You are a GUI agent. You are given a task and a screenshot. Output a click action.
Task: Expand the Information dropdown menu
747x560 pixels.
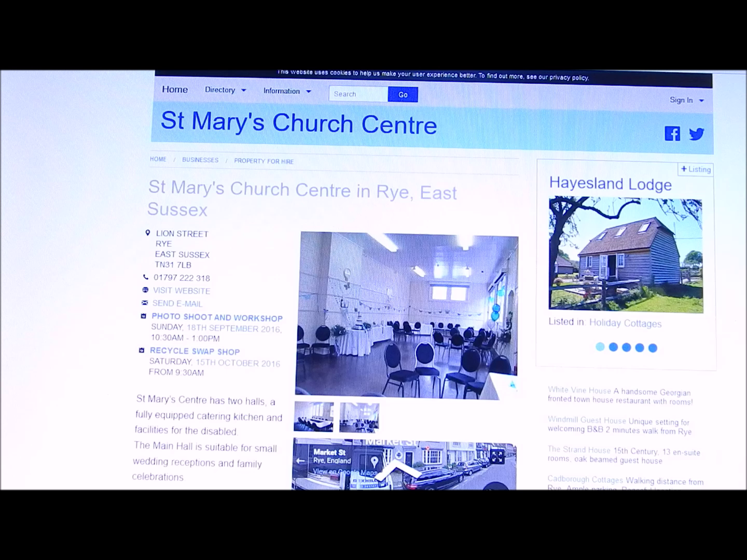coord(287,91)
